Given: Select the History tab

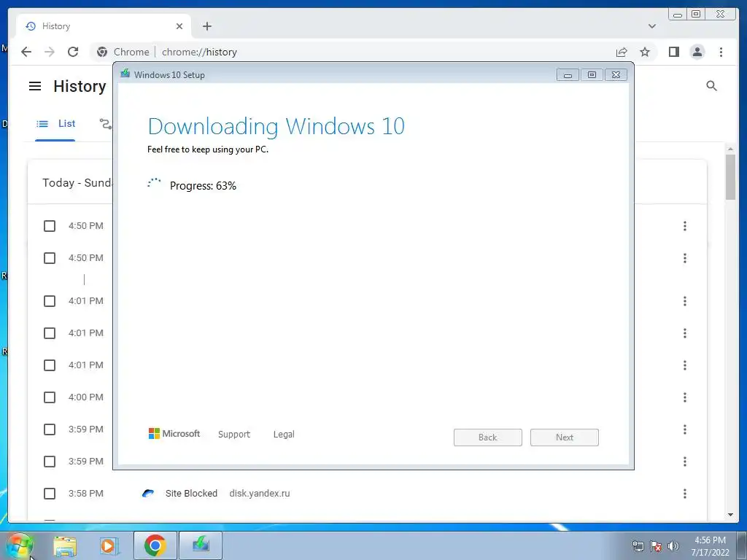Looking at the screenshot, I should [104, 26].
